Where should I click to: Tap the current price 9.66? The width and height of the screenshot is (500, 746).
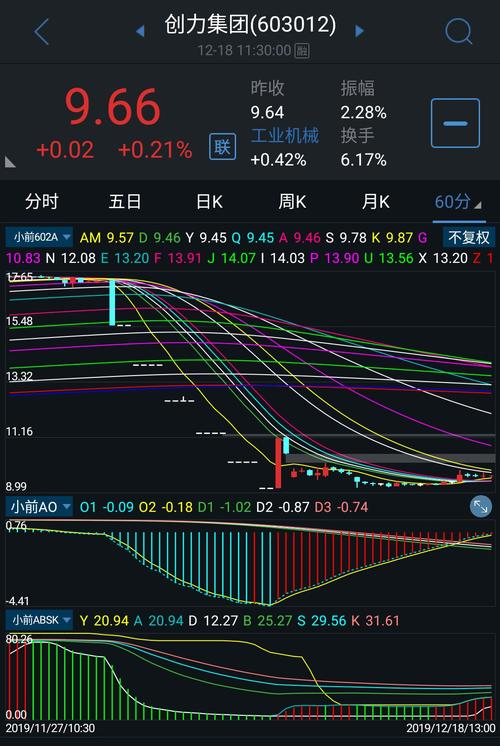pyautogui.click(x=113, y=107)
